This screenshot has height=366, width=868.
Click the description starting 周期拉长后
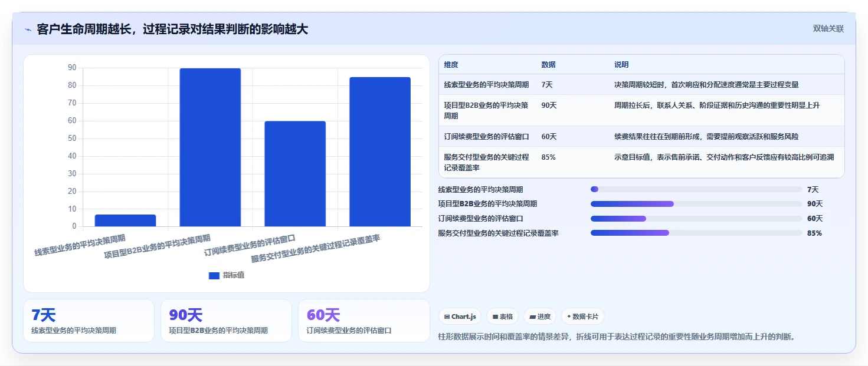[x=717, y=105]
